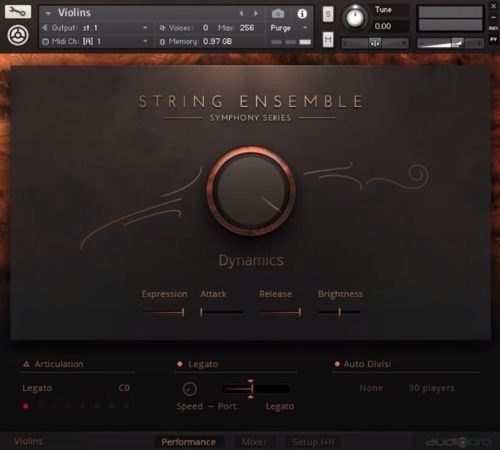Screen dimensions: 500x450
Task: Click the output volume slider
Action: [x=450, y=43]
